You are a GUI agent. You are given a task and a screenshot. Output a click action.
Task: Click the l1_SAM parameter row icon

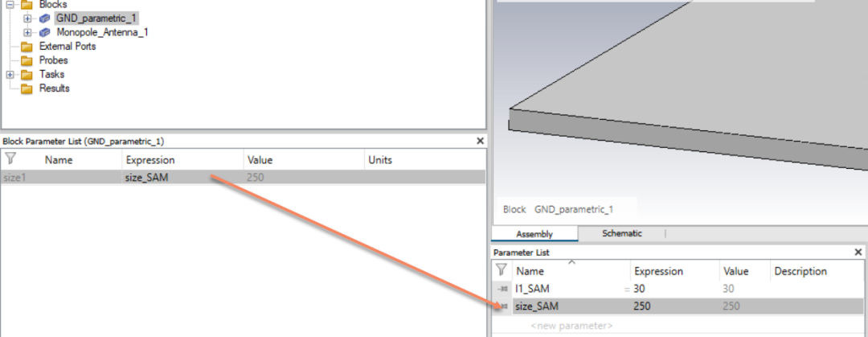point(502,289)
